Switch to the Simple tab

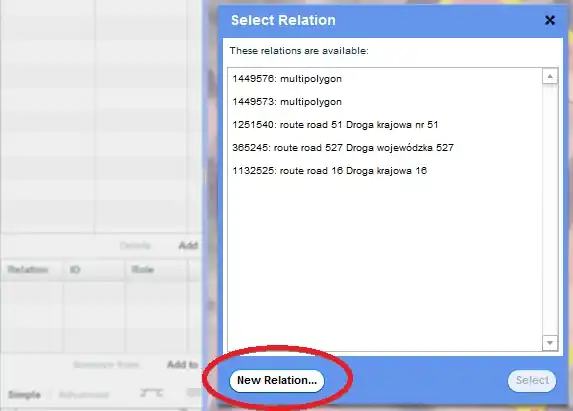tap(24, 395)
